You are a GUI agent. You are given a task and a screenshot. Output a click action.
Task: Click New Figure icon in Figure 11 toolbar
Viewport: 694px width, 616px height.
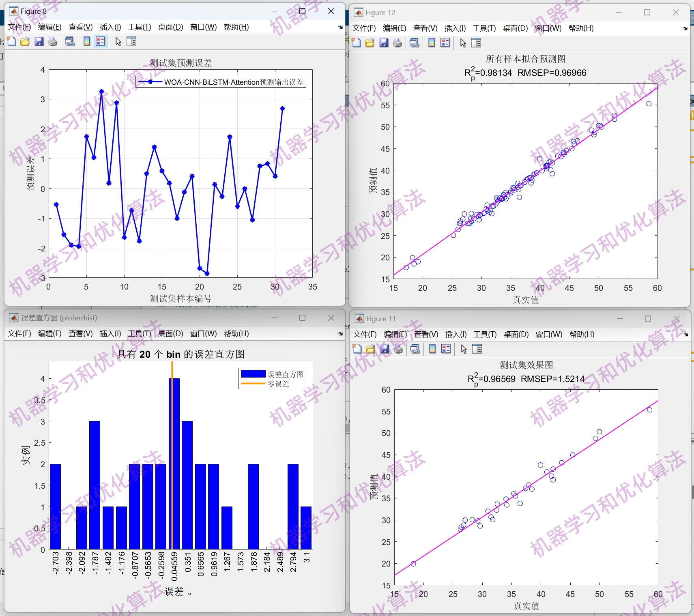pyautogui.click(x=357, y=349)
